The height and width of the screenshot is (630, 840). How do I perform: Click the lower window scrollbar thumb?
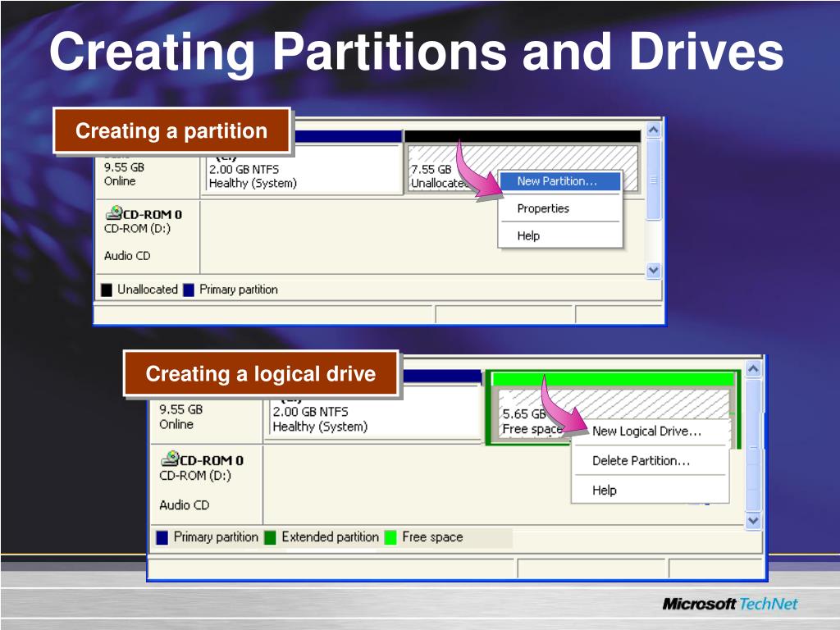click(x=753, y=445)
